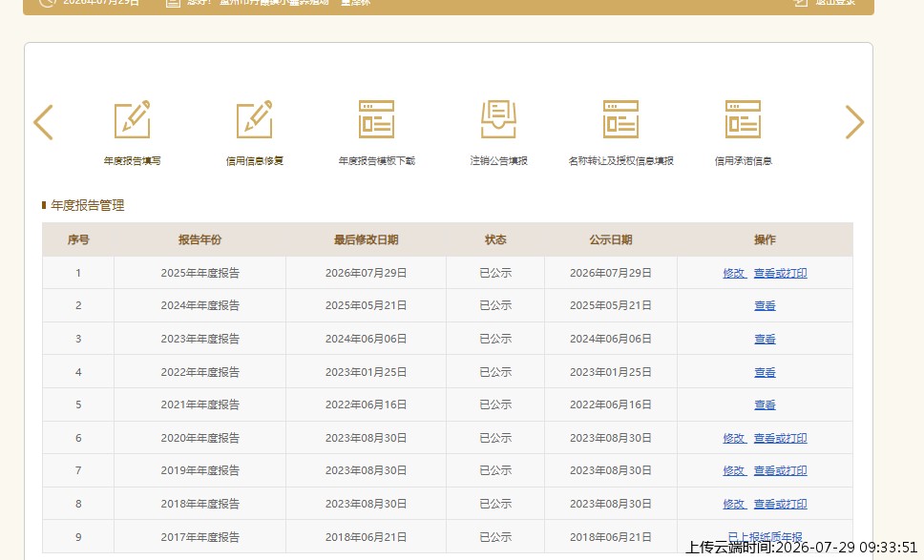924x560 pixels.
Task: Click the 已公示 status in row 1
Action: tap(495, 273)
